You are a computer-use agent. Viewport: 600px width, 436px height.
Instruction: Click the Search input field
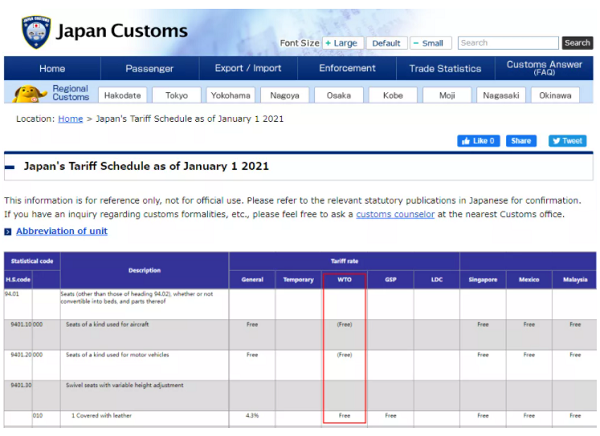[x=508, y=43]
